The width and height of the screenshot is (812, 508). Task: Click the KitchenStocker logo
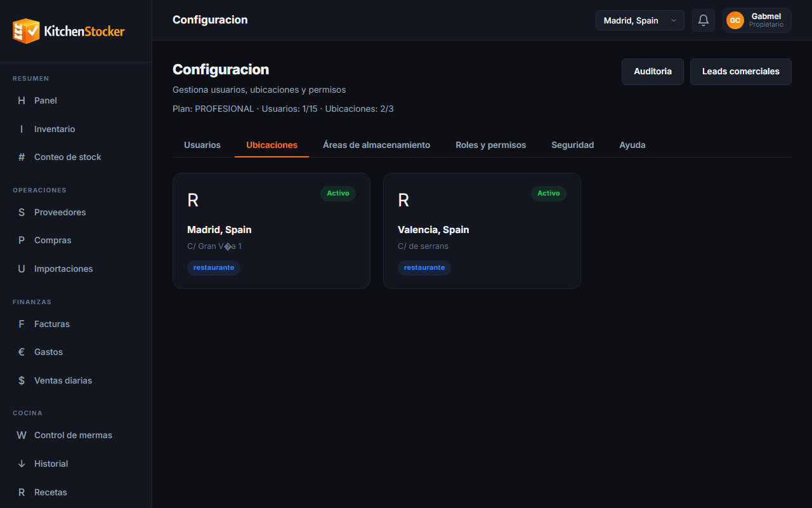coord(69,30)
